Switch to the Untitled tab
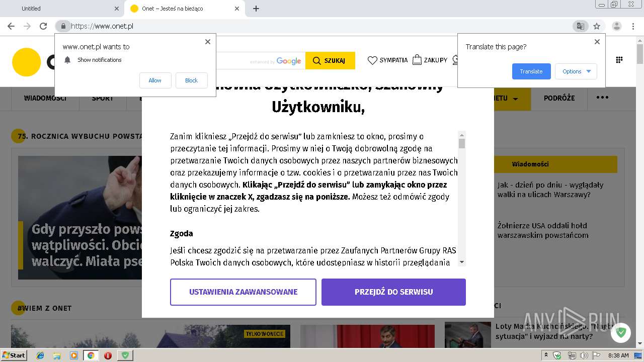 [63, 9]
